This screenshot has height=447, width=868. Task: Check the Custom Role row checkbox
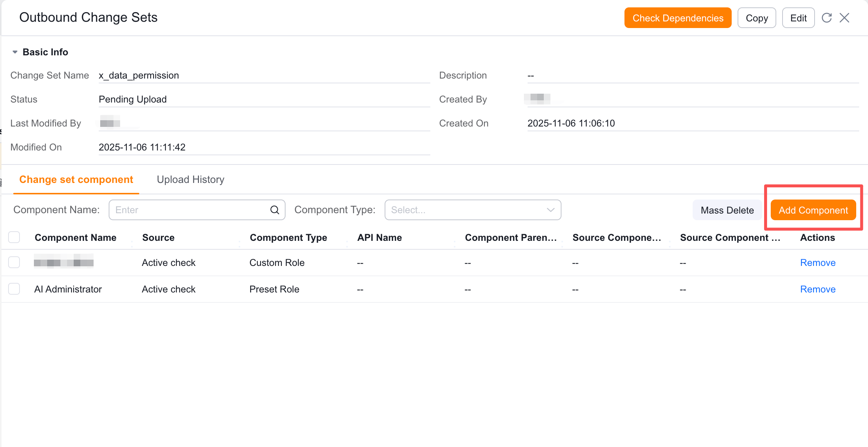click(14, 262)
